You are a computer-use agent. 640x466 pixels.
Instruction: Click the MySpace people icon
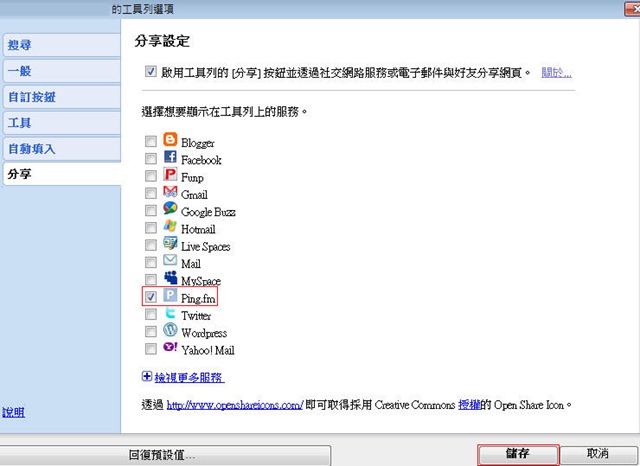(x=170, y=277)
